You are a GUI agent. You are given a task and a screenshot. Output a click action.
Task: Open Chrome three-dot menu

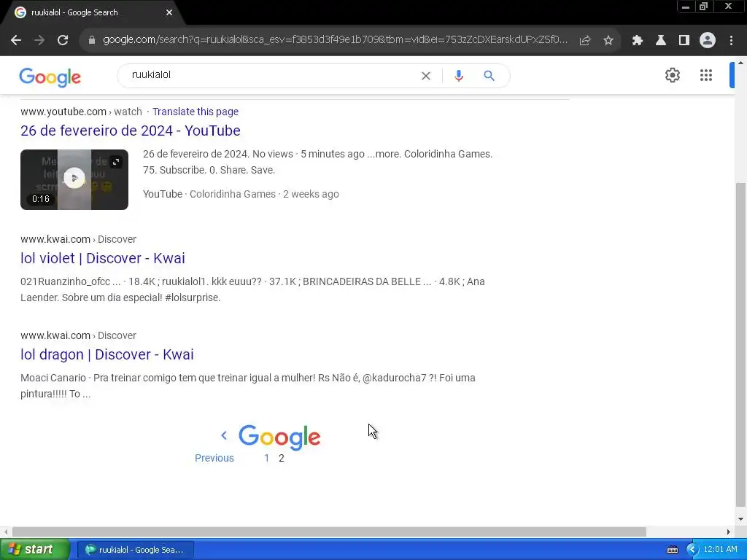tap(731, 41)
